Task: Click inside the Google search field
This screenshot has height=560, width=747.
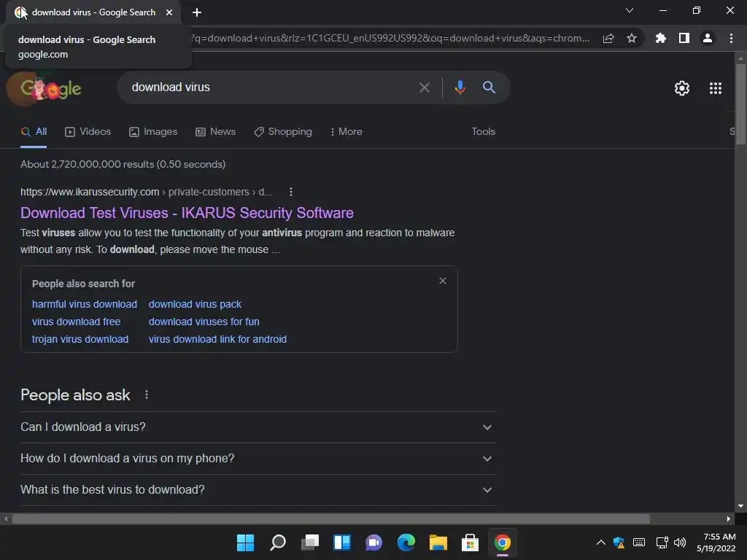Action: coord(271,87)
